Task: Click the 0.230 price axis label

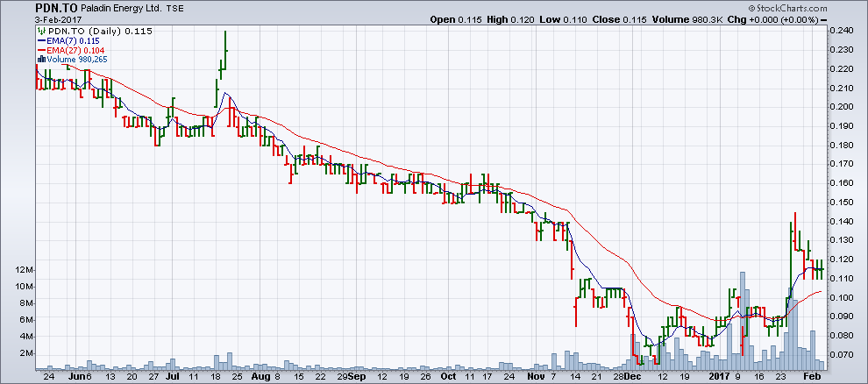Action: 843,50
